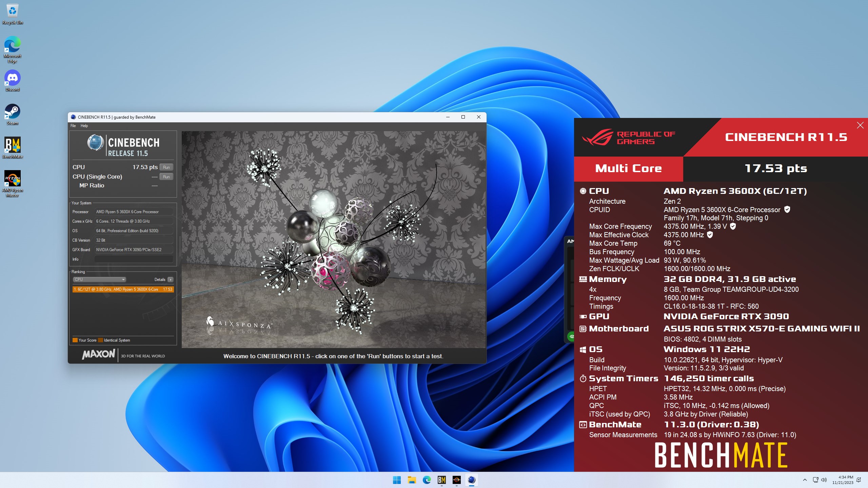Open the File menu in Cinebench
The image size is (868, 488).
[x=73, y=126]
